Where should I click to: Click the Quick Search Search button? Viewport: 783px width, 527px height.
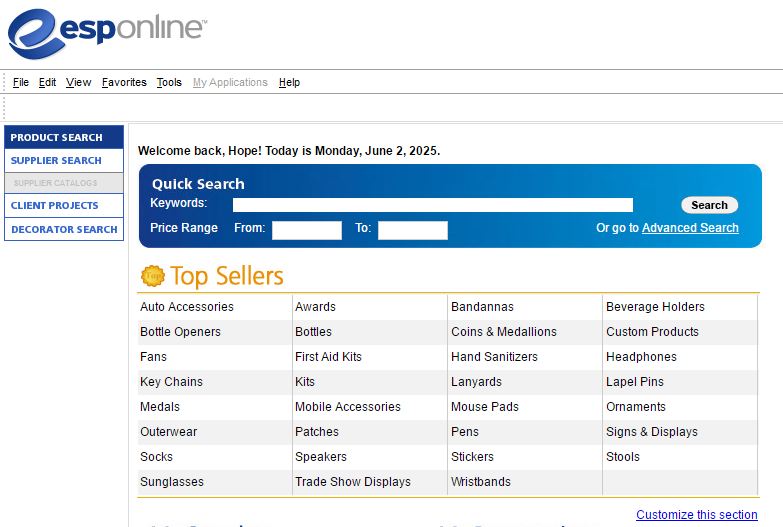coord(710,205)
